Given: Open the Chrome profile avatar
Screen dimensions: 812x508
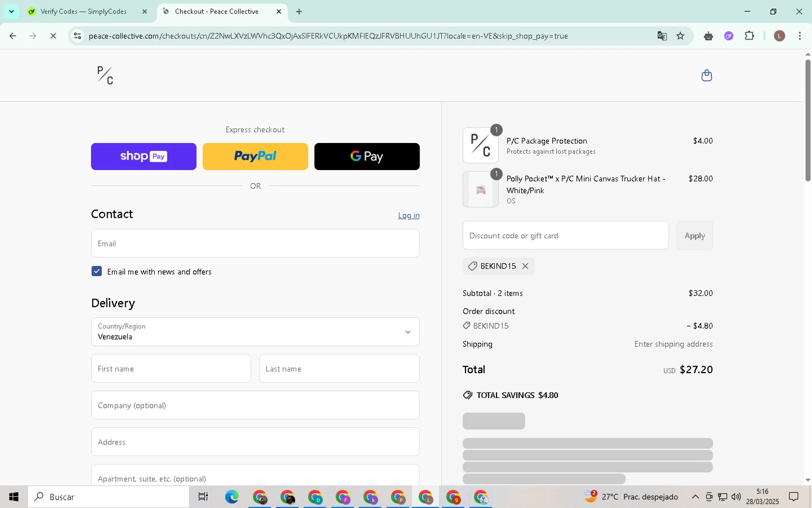Looking at the screenshot, I should point(780,36).
